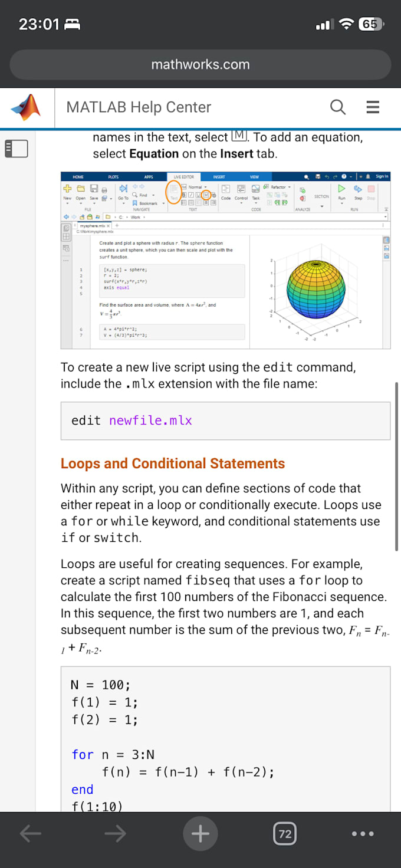Go back with browser back arrow
401x868 pixels.
(x=31, y=833)
